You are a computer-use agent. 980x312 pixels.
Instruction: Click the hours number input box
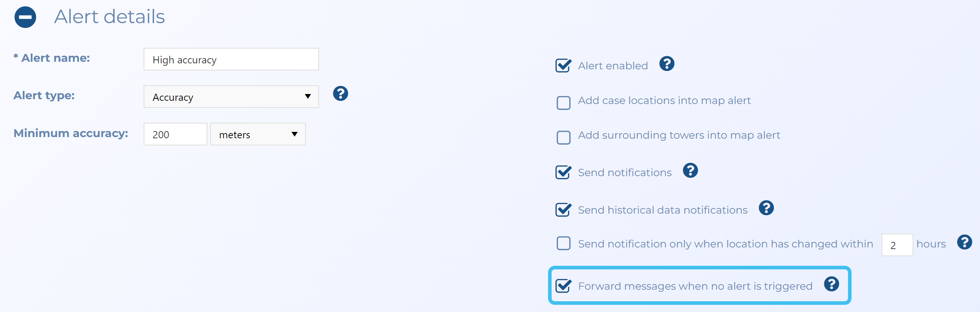pyautogui.click(x=897, y=245)
